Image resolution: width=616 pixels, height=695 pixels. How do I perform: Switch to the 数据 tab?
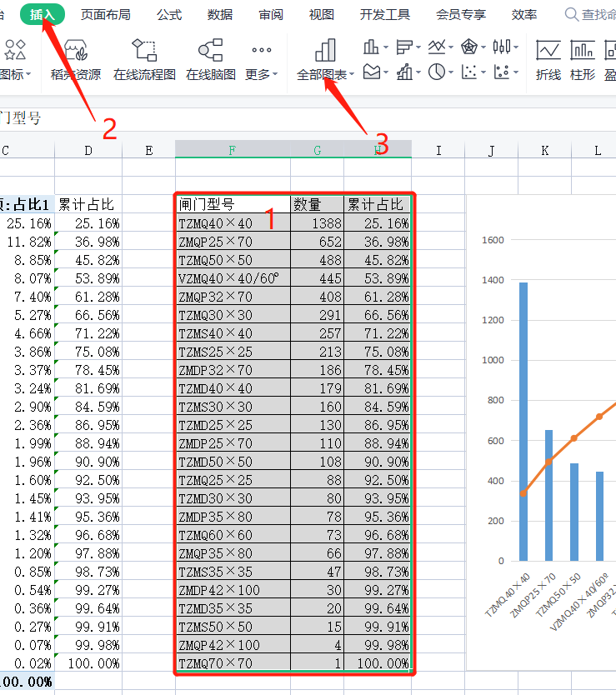point(220,15)
